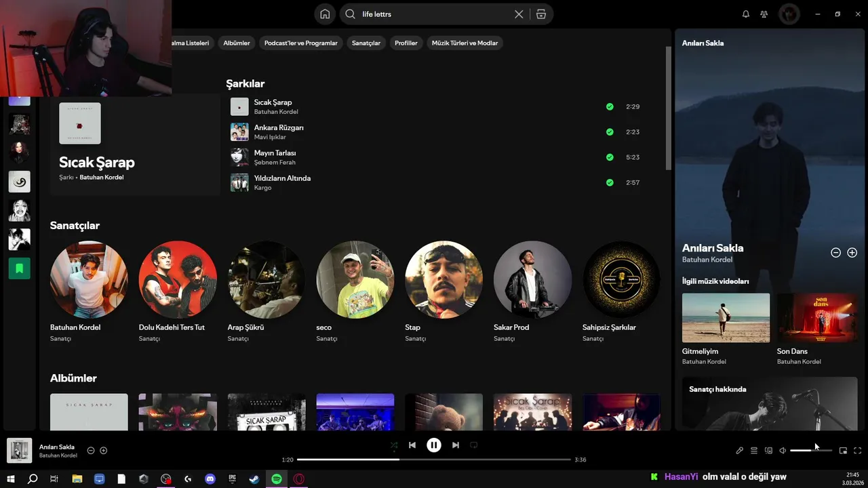
Task: Toggle saved checkmark for Sıcak Şarap
Action: [610, 106]
